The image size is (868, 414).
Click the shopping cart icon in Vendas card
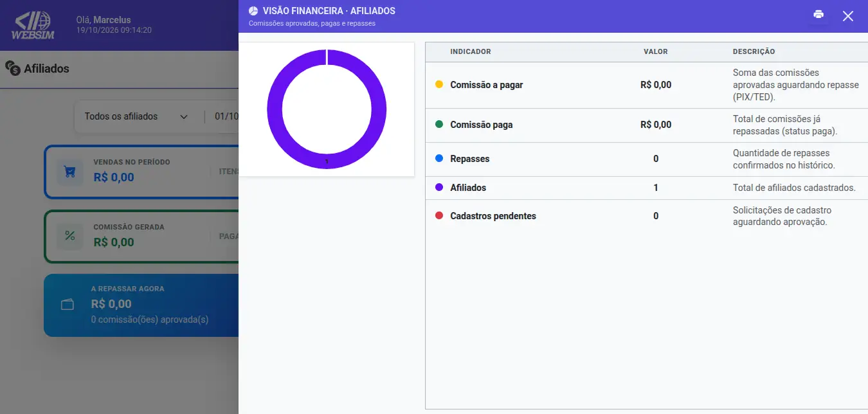pos(69,172)
